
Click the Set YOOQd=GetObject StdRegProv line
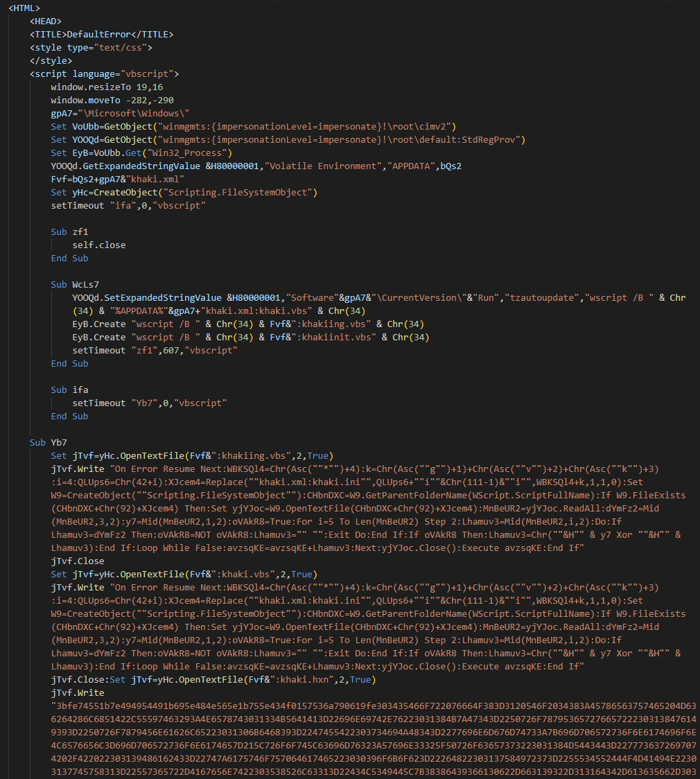point(288,139)
